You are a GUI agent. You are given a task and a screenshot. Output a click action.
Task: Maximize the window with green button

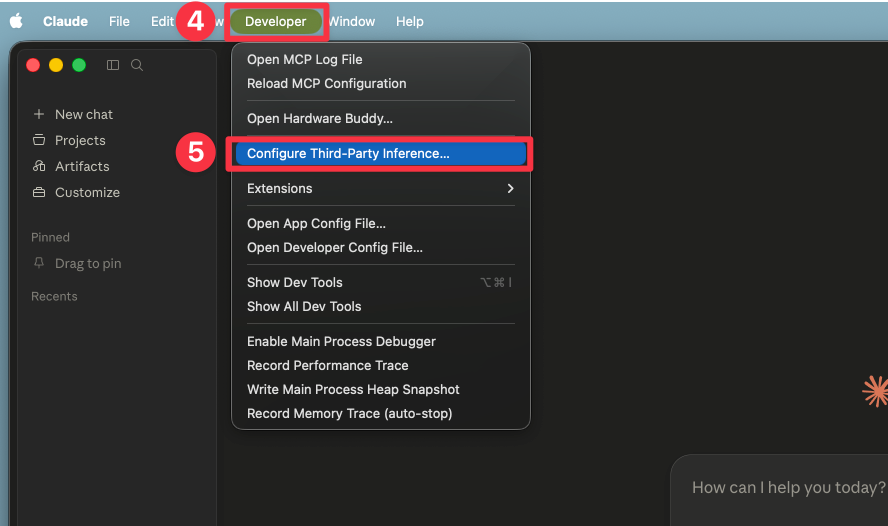tap(79, 65)
